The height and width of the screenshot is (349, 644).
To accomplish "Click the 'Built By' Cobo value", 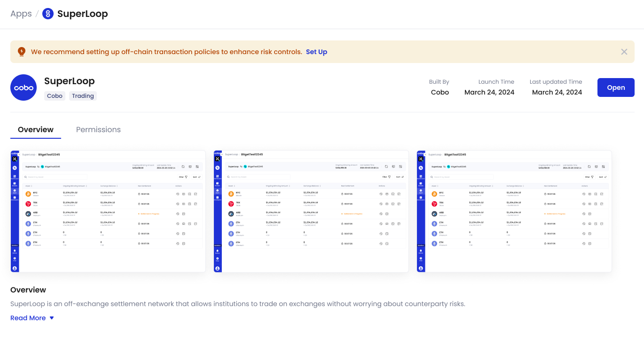I will click(440, 92).
